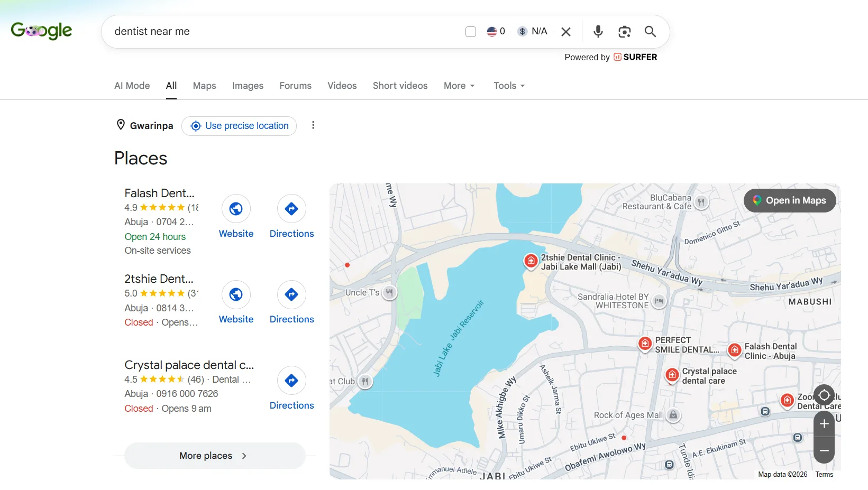Click the US flag search volume icon
Image resolution: width=868 pixels, height=490 pixels.
(x=491, y=32)
